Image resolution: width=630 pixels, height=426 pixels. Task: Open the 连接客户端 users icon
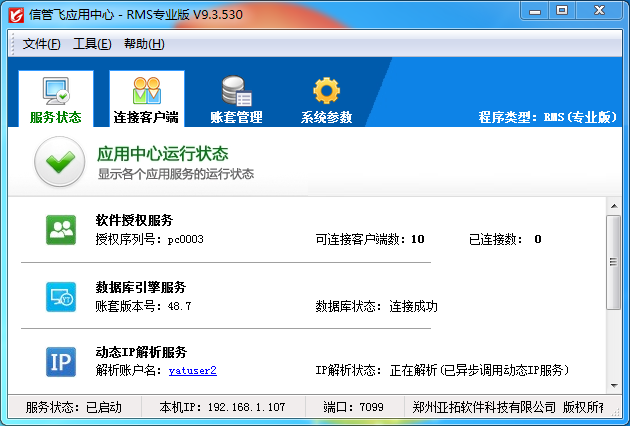tap(147, 91)
